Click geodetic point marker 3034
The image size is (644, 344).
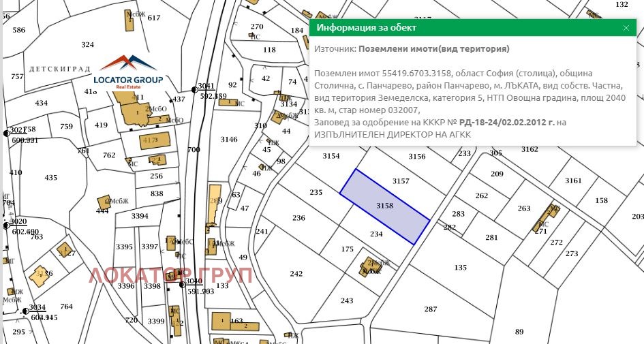pyautogui.click(x=25, y=311)
